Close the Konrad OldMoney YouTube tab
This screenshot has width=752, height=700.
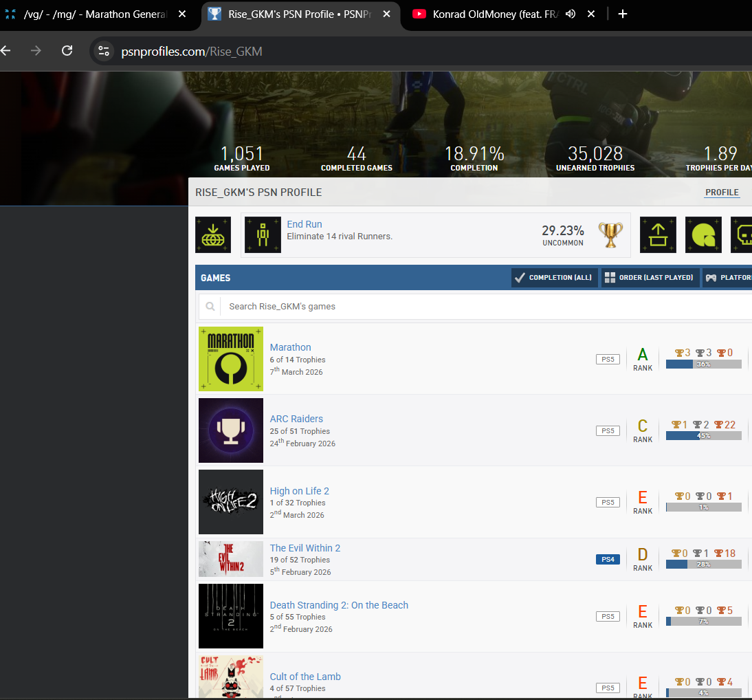[591, 14]
